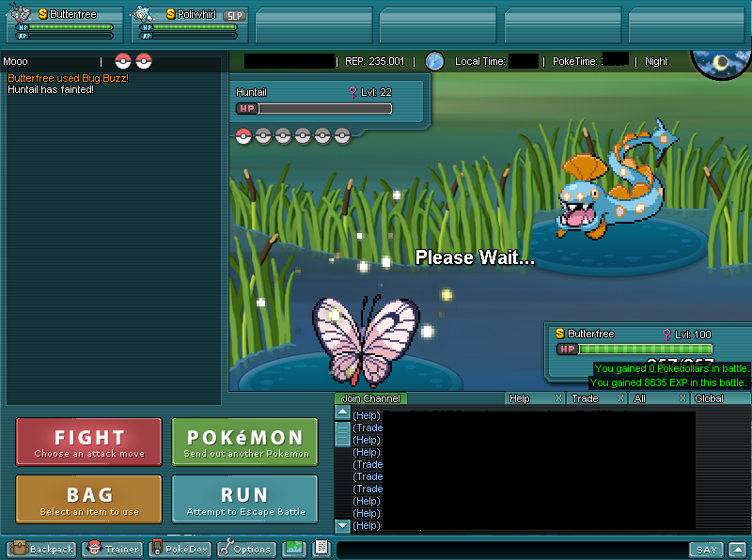Select Poliwhirl's party icon in the top bar
752x560 pixels.
click(x=144, y=13)
